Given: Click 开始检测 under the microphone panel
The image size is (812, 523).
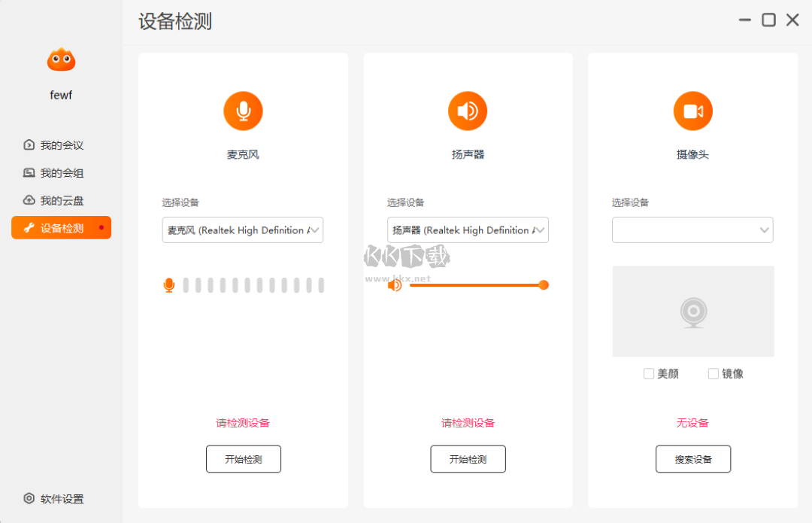Looking at the screenshot, I should point(243,459).
